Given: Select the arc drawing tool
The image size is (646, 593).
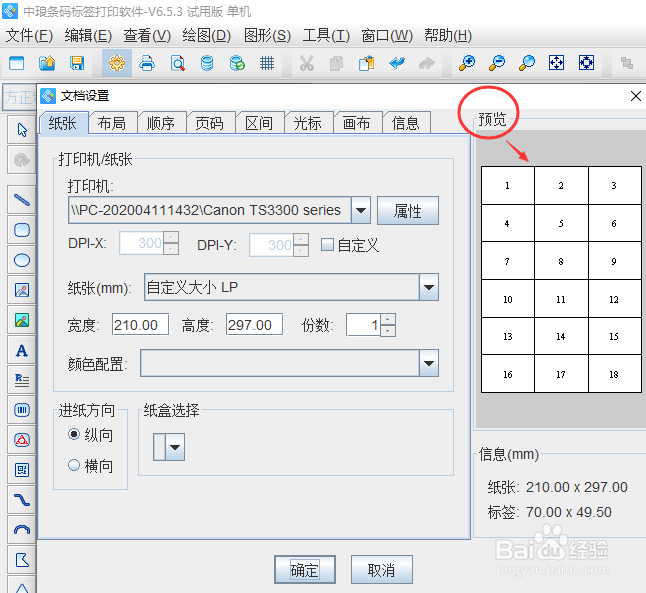Looking at the screenshot, I should click(x=22, y=530).
